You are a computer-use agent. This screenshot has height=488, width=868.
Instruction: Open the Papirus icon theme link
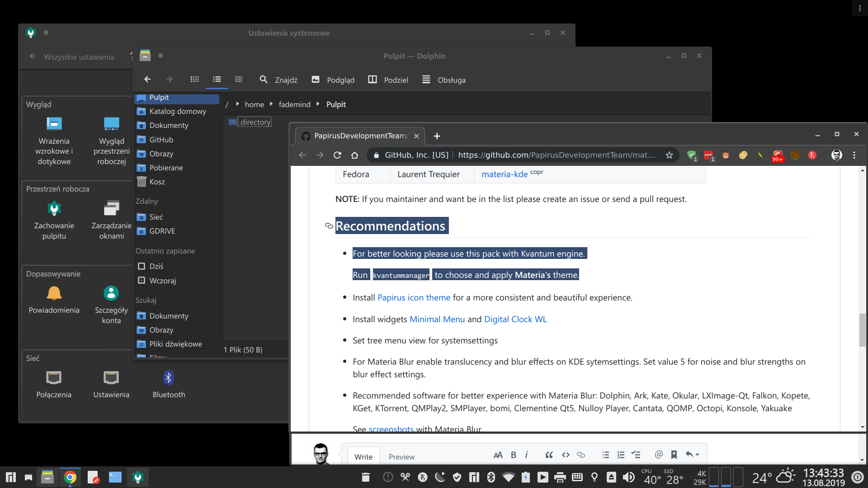click(414, 297)
